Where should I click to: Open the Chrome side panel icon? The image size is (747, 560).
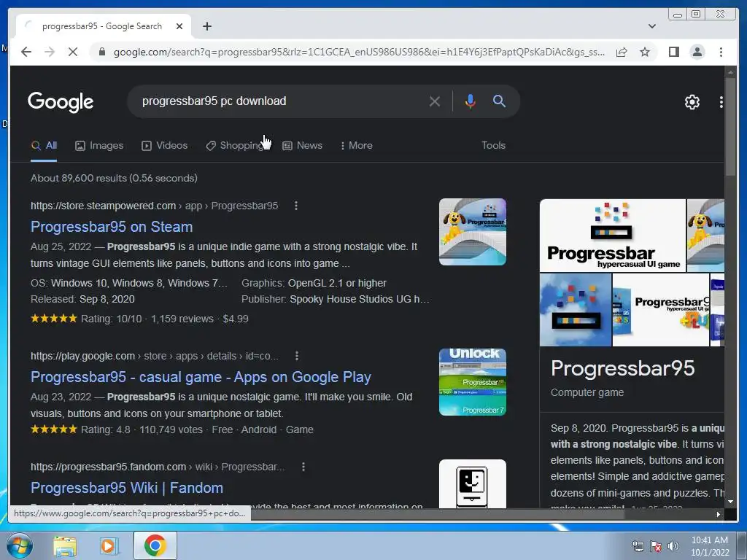(673, 52)
